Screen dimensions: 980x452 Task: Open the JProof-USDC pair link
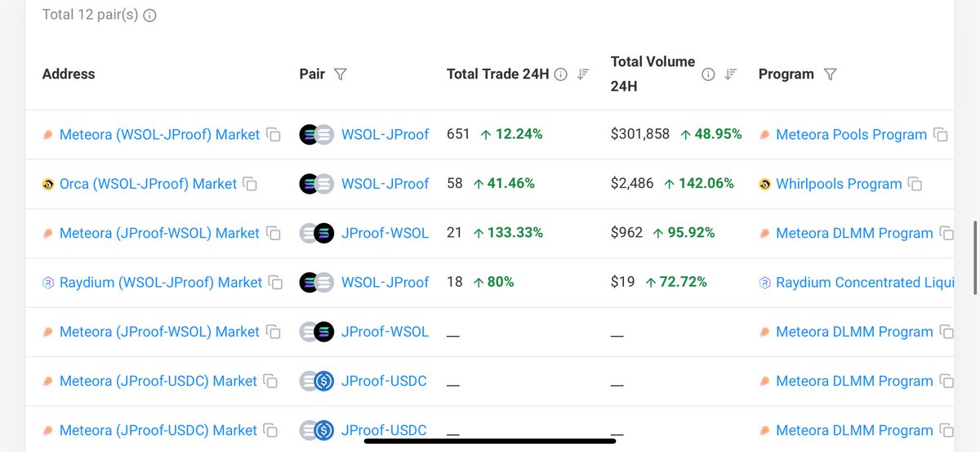coord(384,381)
